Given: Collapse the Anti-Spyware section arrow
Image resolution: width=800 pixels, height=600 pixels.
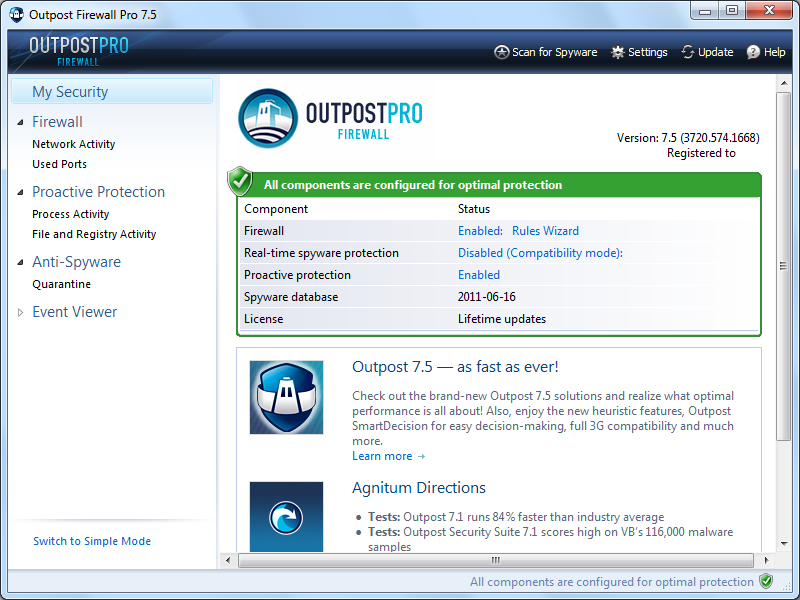Looking at the screenshot, I should click(21, 262).
